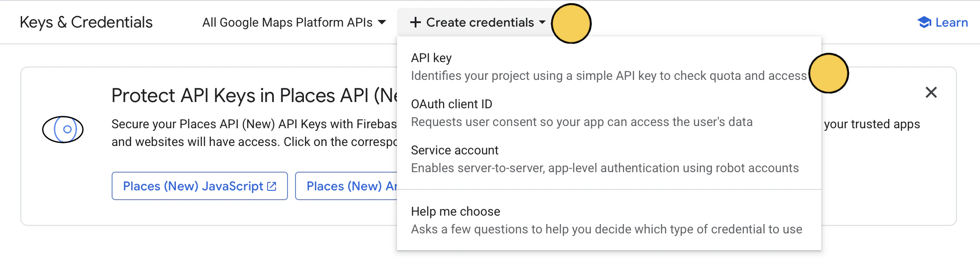The width and height of the screenshot is (980, 260).
Task: Collapse the Create credentials dropdown arrow
Action: point(542,22)
